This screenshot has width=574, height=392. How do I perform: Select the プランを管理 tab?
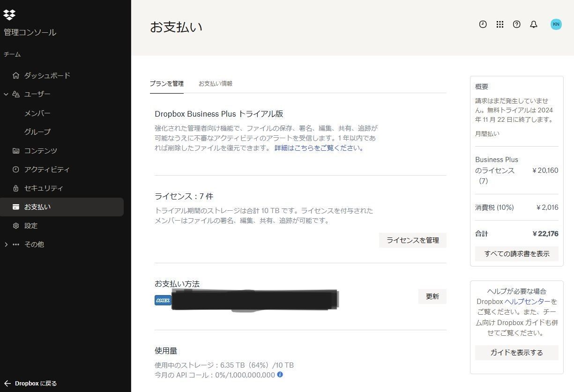click(166, 83)
